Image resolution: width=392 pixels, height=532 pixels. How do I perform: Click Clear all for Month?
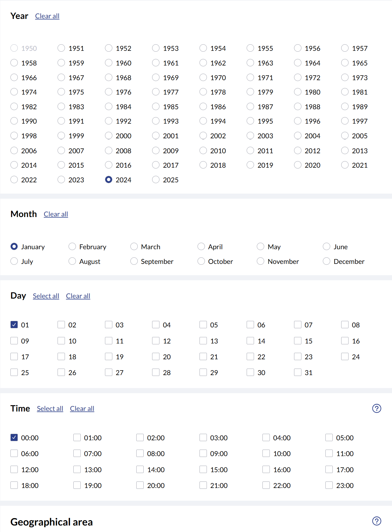pyautogui.click(x=56, y=214)
